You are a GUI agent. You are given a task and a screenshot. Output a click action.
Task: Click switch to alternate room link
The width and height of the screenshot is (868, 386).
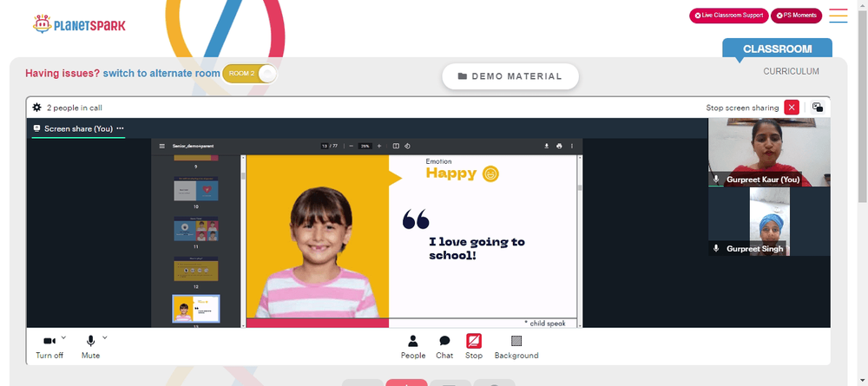[161, 73]
